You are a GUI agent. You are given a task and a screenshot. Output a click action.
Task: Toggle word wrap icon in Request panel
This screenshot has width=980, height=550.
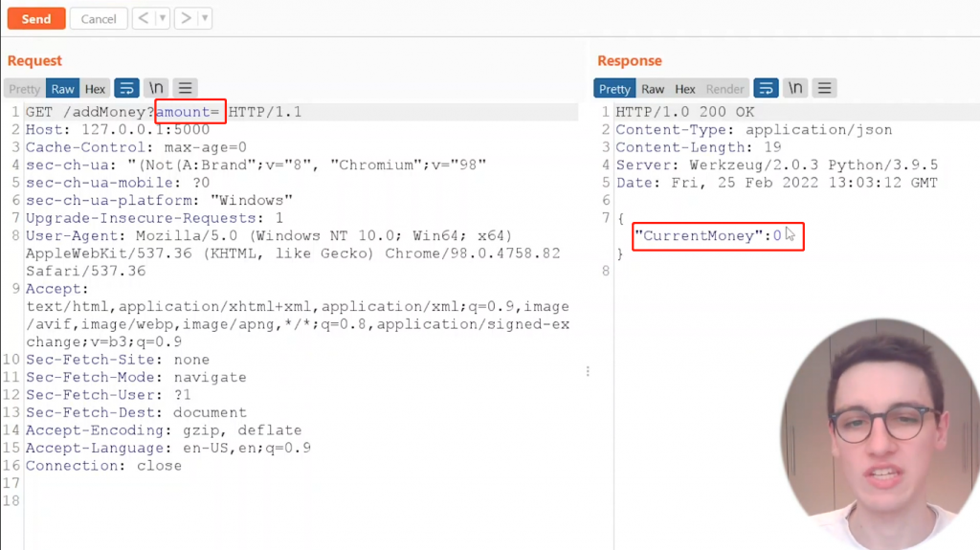[x=127, y=89]
